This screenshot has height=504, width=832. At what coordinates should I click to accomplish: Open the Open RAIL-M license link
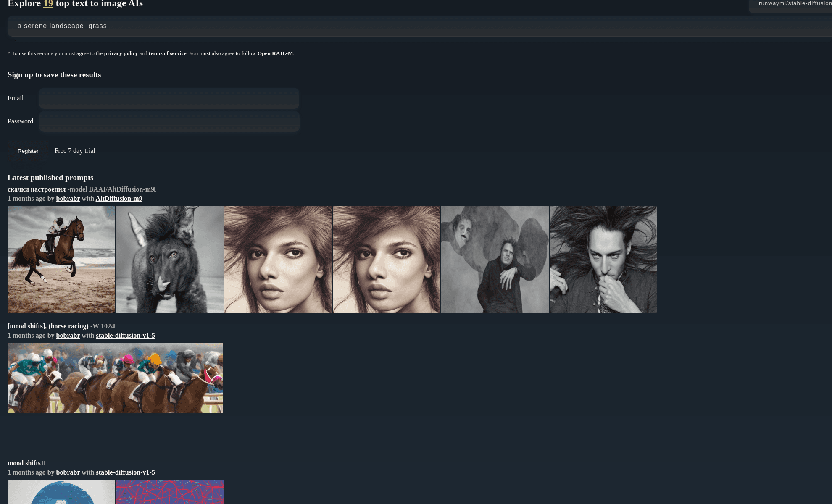pyautogui.click(x=275, y=53)
